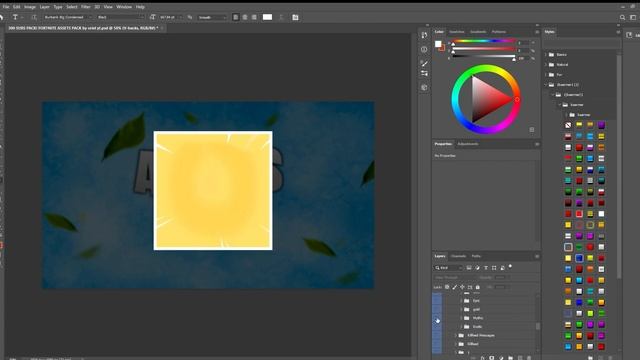Expand the Exotic layer group

pyautogui.click(x=462, y=327)
